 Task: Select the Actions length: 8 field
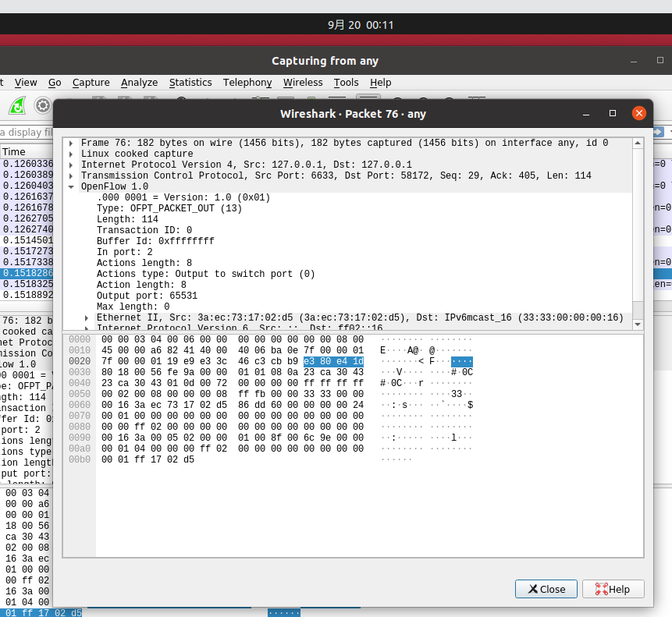tap(144, 263)
